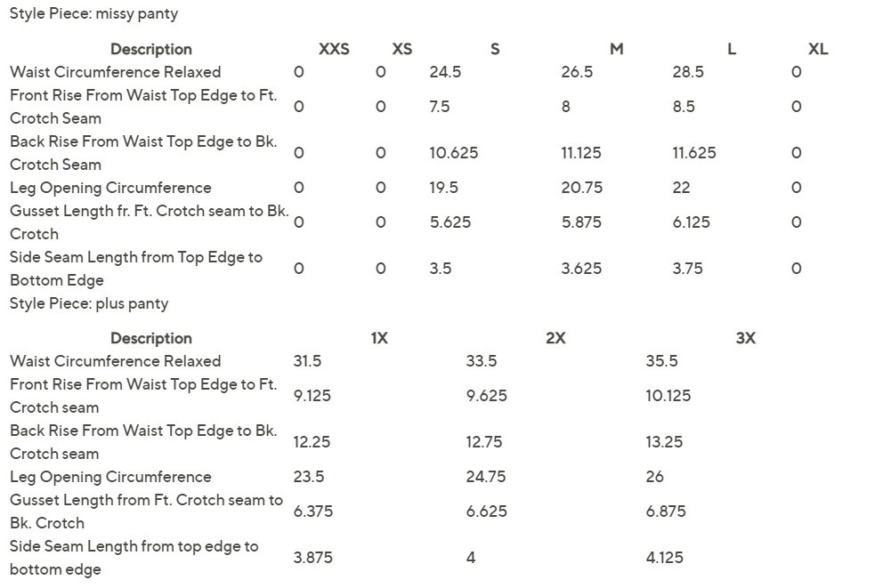Screen dimensions: 883x588
Task: Click the 3.75 side seam value under L
Action: (687, 269)
